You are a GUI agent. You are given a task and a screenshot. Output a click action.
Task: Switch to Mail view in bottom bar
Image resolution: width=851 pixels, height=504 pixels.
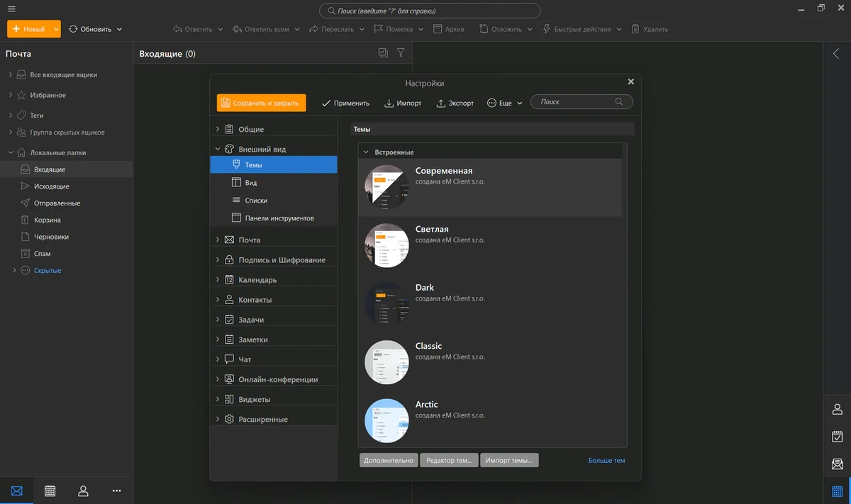click(17, 491)
